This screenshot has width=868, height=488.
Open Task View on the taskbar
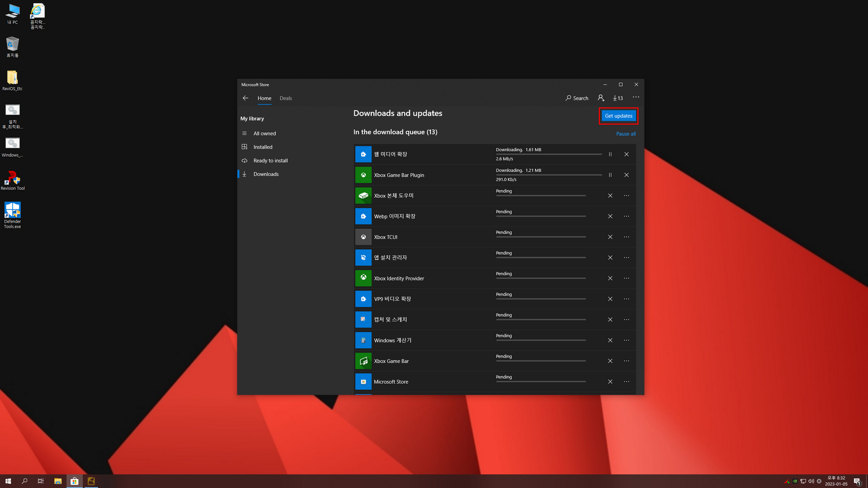(x=41, y=481)
